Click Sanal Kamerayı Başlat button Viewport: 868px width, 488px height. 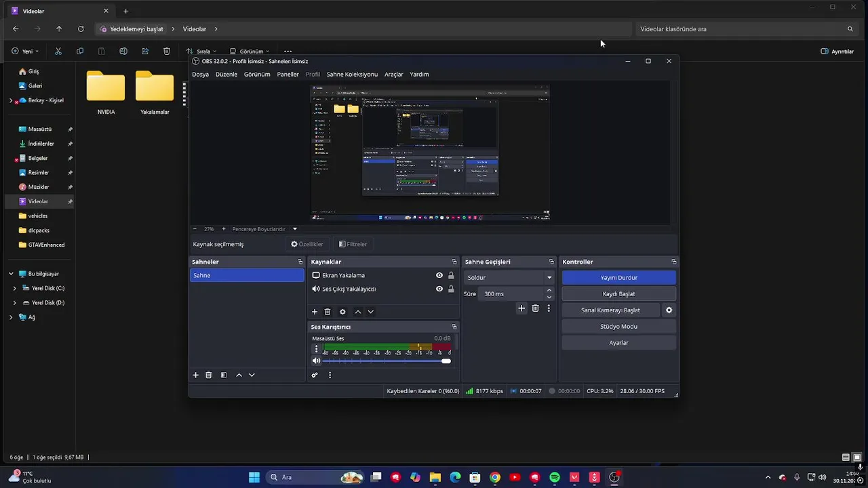click(610, 310)
